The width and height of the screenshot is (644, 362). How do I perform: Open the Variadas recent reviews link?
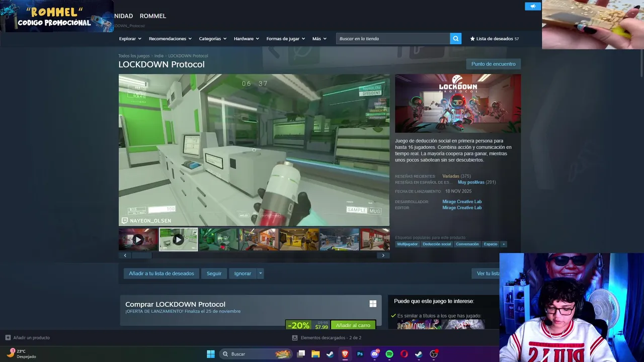click(451, 176)
